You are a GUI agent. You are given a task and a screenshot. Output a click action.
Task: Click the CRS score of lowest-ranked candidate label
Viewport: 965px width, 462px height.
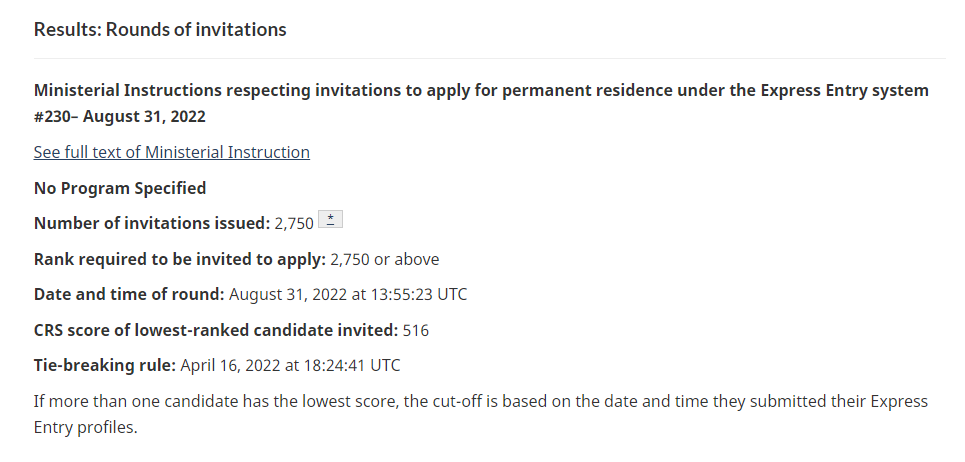point(216,330)
